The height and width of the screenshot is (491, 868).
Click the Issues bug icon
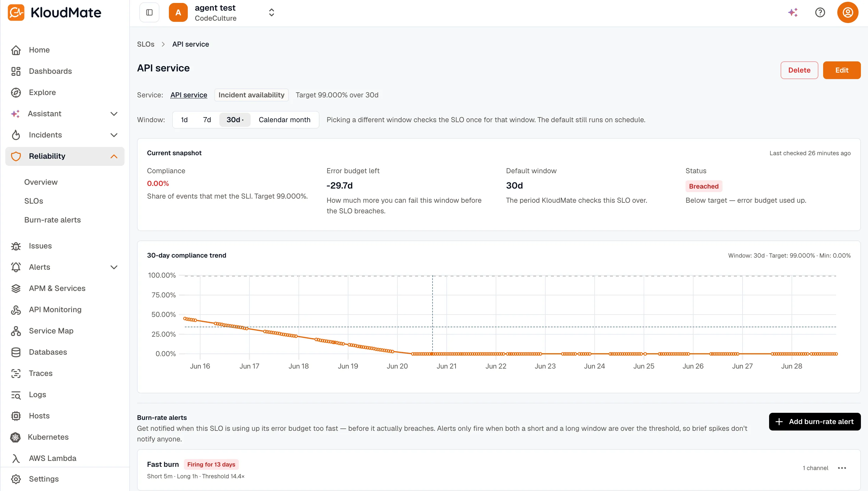tap(16, 246)
